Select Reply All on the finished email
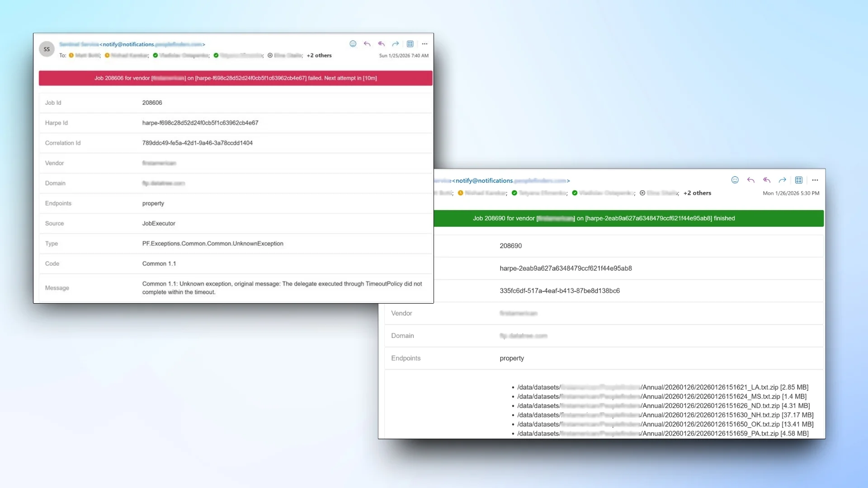This screenshot has height=488, width=868. 767,180
